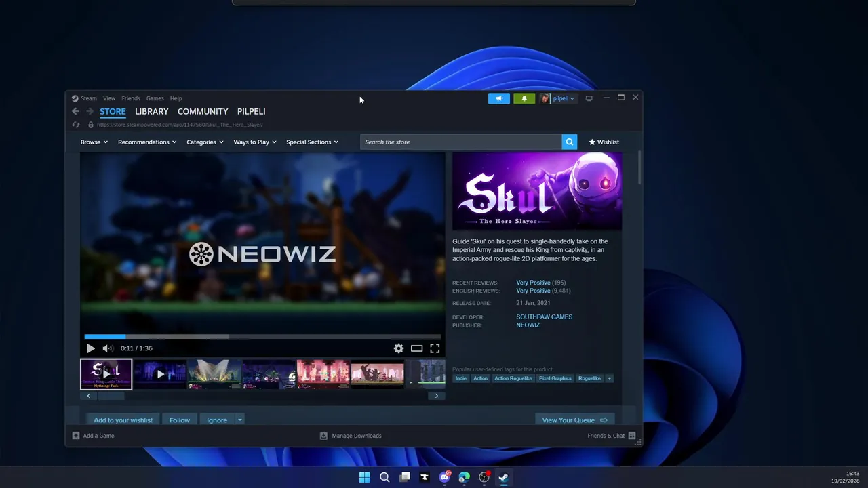Select the pink forest screenshot thumbnail

(x=323, y=374)
